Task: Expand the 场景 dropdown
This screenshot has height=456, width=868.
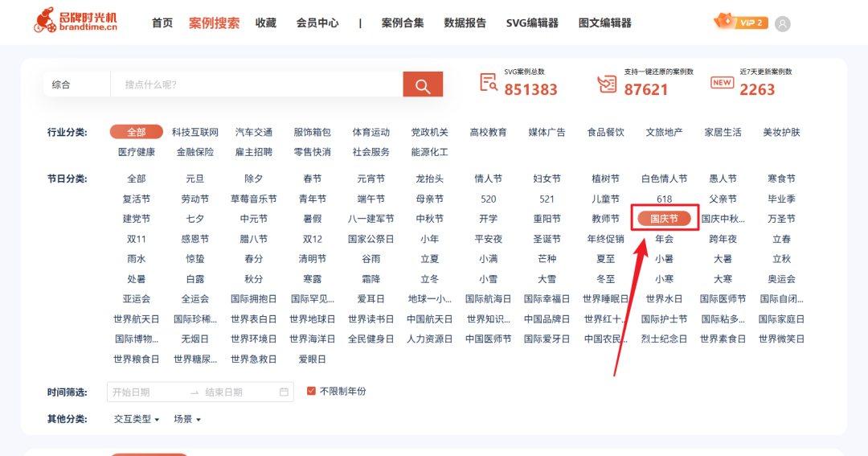Action: click(x=187, y=420)
